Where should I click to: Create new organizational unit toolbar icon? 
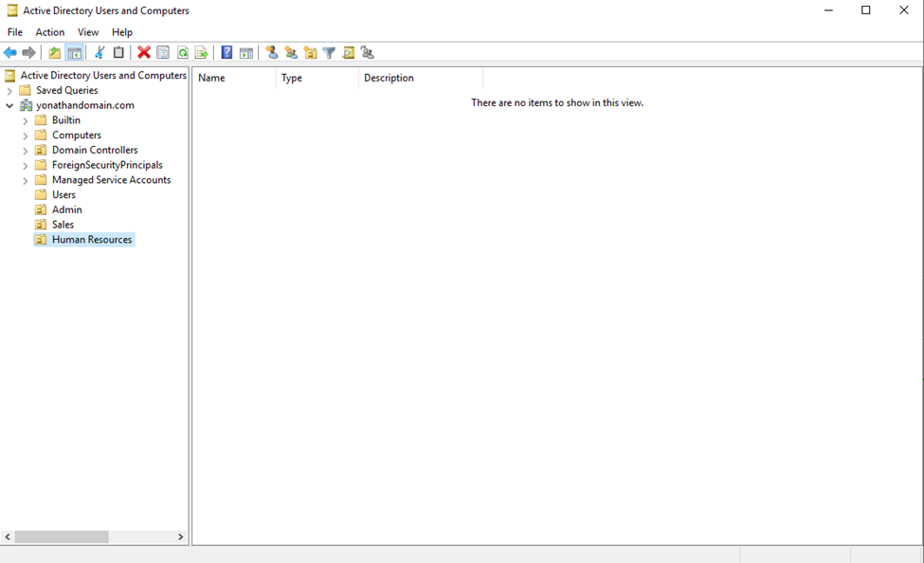point(310,52)
